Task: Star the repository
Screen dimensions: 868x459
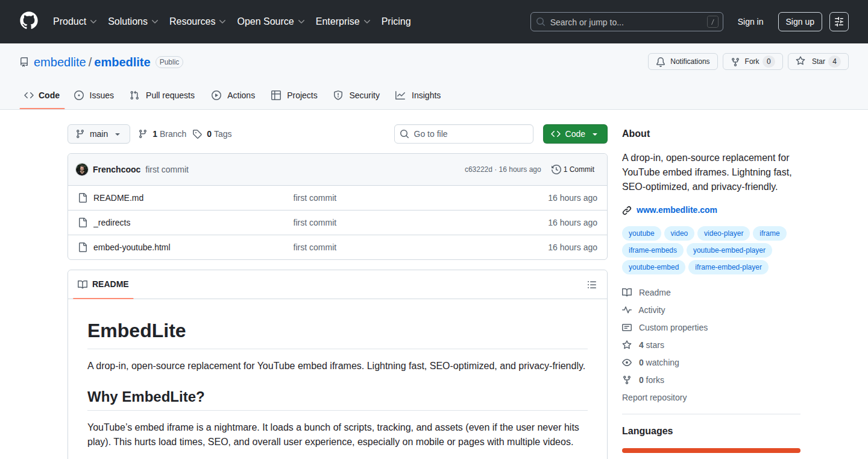Action: (818, 62)
